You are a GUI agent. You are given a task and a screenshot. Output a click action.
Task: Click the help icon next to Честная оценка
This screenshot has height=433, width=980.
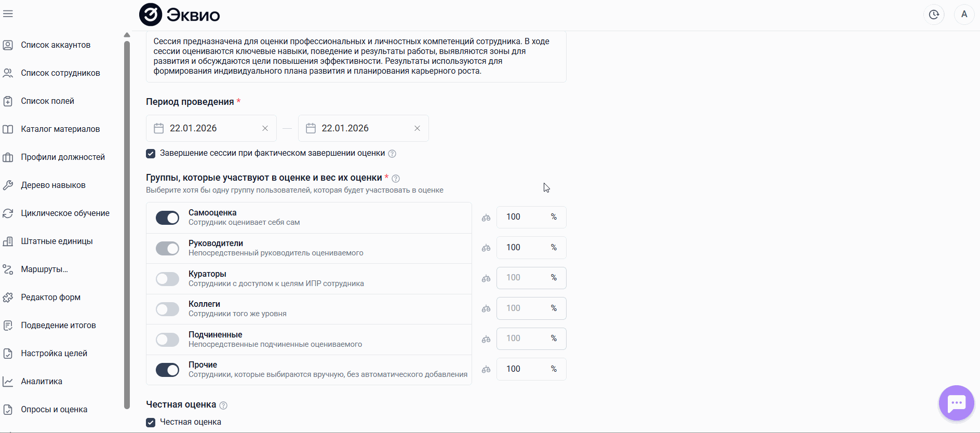point(223,405)
